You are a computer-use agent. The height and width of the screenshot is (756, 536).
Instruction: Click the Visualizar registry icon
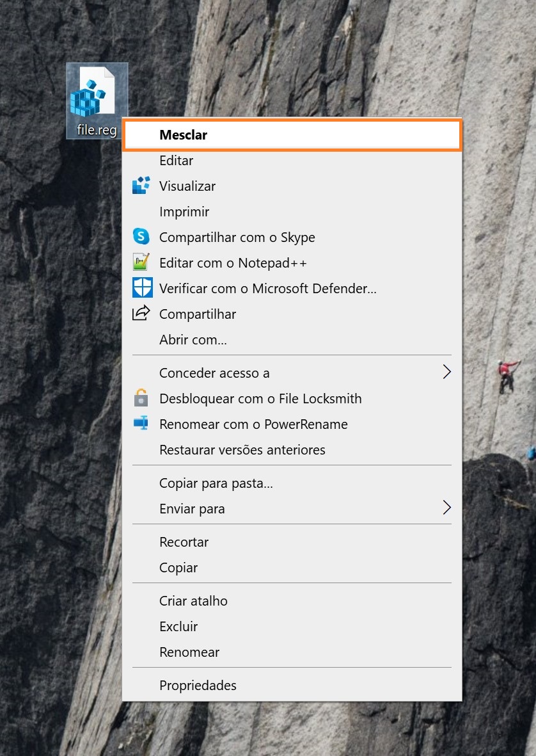pyautogui.click(x=141, y=186)
